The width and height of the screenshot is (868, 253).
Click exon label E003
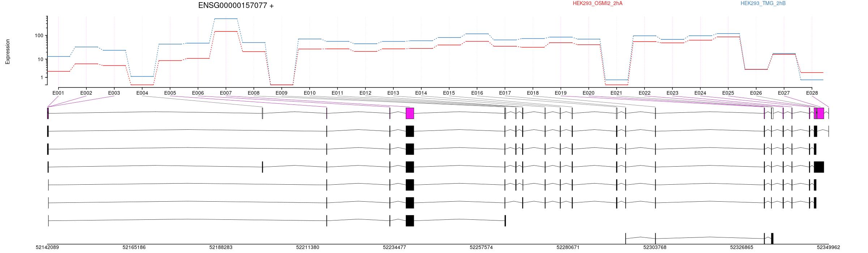coord(114,93)
